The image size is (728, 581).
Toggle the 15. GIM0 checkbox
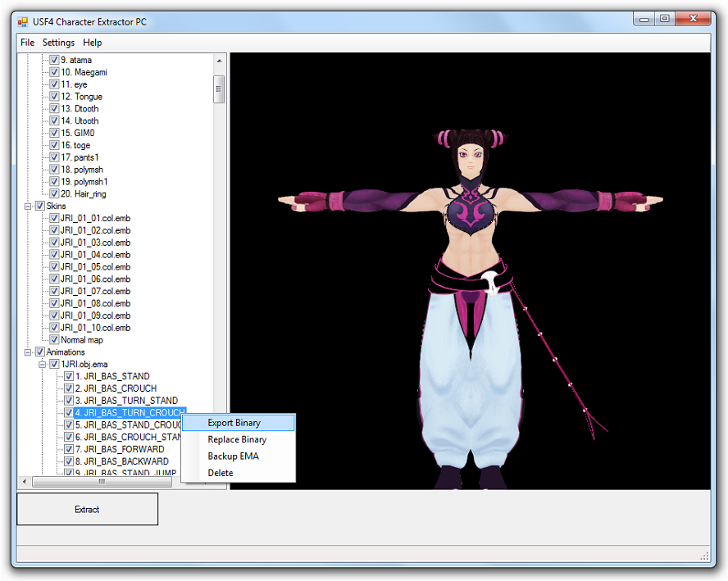point(54,133)
